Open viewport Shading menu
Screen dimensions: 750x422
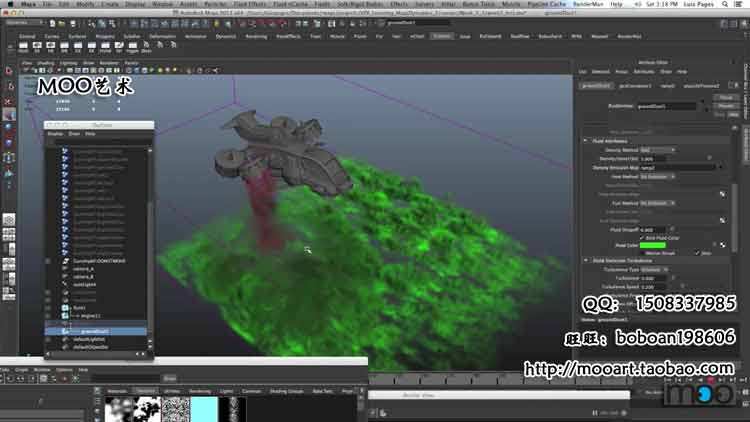coord(45,63)
